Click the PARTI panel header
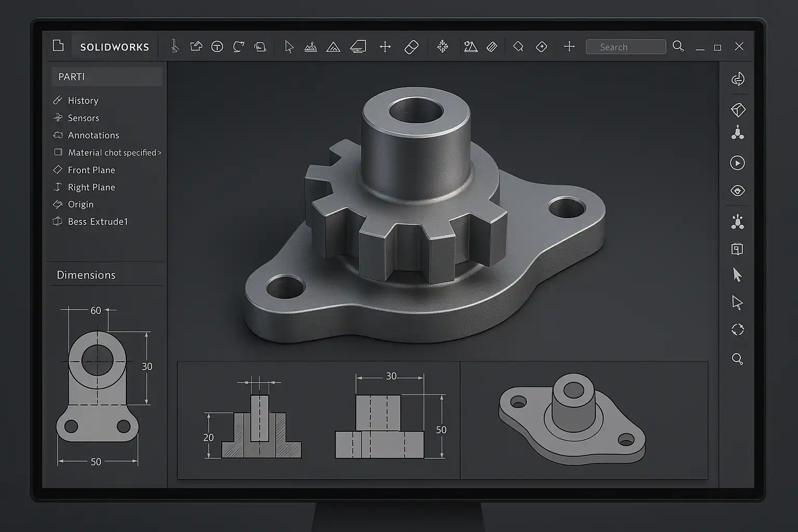Image resolution: width=798 pixels, height=532 pixels. (107, 76)
